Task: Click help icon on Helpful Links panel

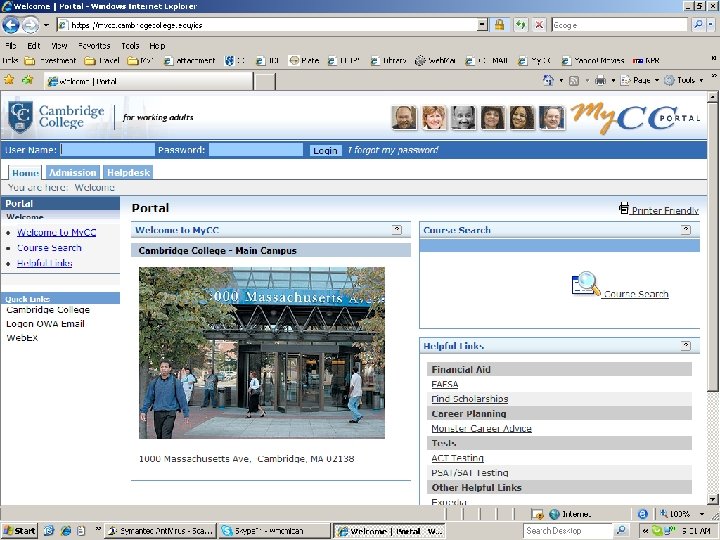Action: coord(686,345)
